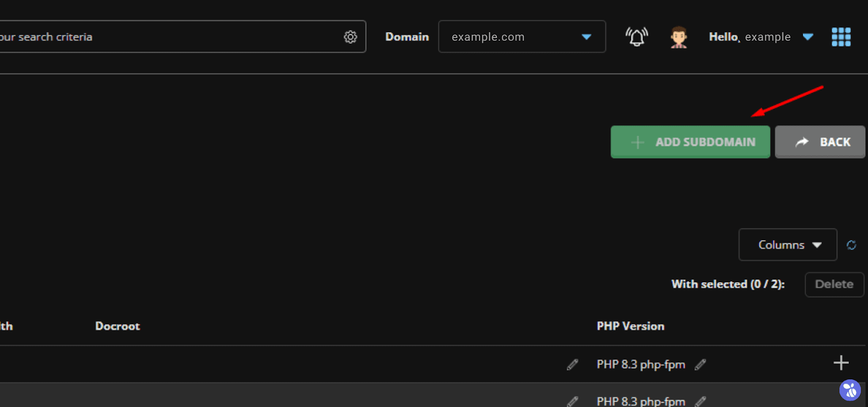Click the ADD SUBDOMAIN button
The width and height of the screenshot is (868, 407).
(690, 142)
